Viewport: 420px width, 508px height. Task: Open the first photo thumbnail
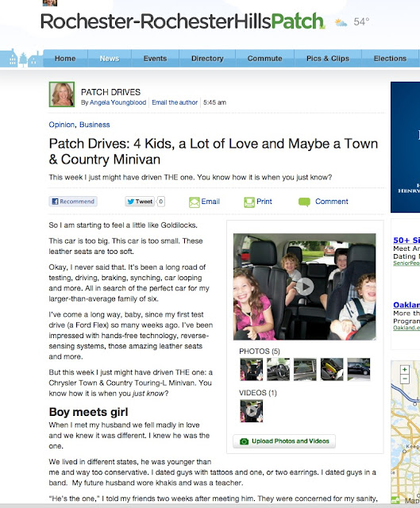252,369
